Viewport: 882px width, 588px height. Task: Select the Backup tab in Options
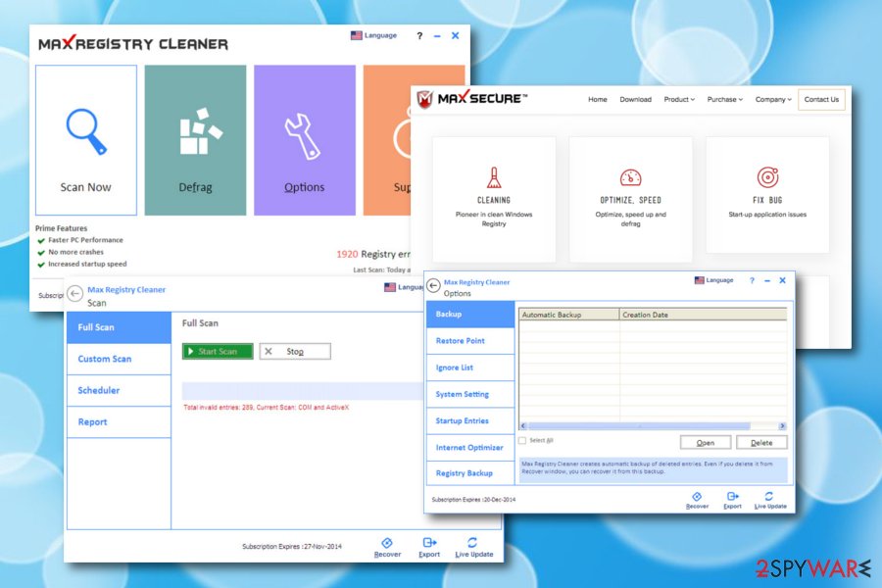[470, 314]
